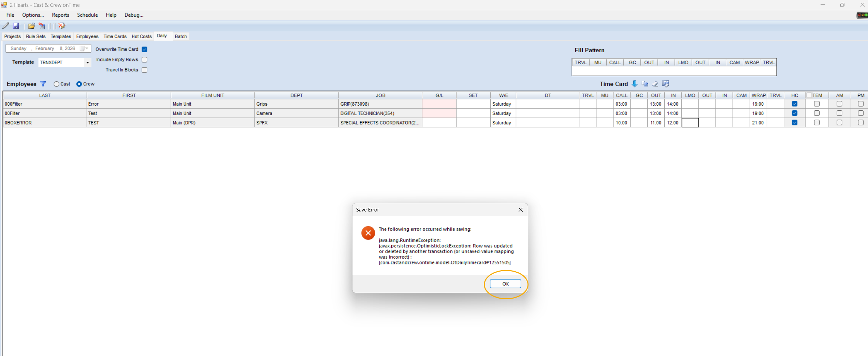Switch to the Rule Sets tab
Viewport: 868px width, 356px height.
point(35,37)
